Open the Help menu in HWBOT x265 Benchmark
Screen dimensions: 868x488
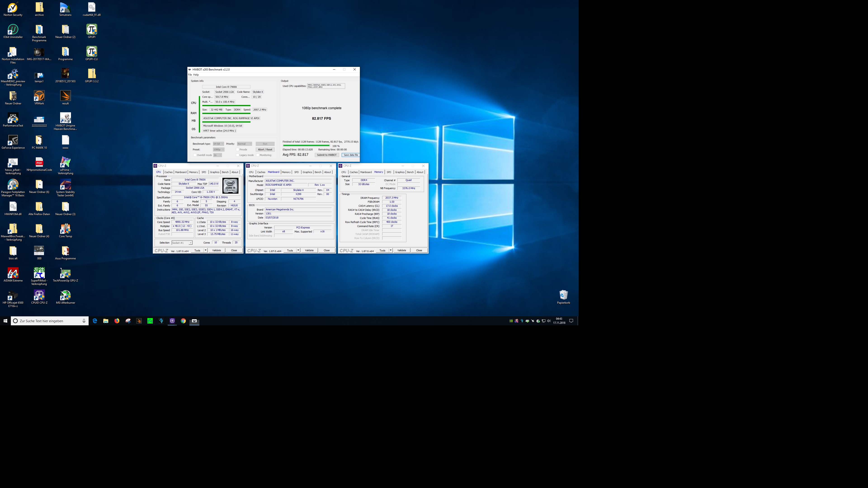coord(196,75)
